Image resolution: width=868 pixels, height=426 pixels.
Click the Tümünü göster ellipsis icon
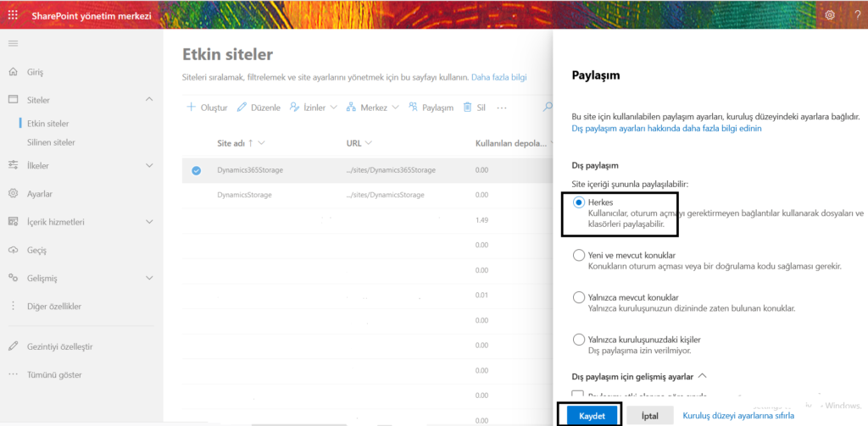coord(14,374)
